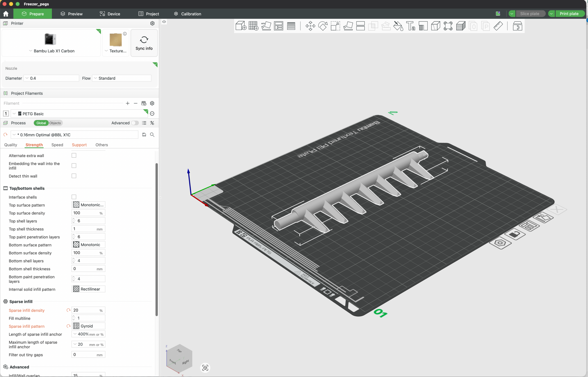The width and height of the screenshot is (588, 377).
Task: Open the Text shape tool
Action: tap(410, 26)
